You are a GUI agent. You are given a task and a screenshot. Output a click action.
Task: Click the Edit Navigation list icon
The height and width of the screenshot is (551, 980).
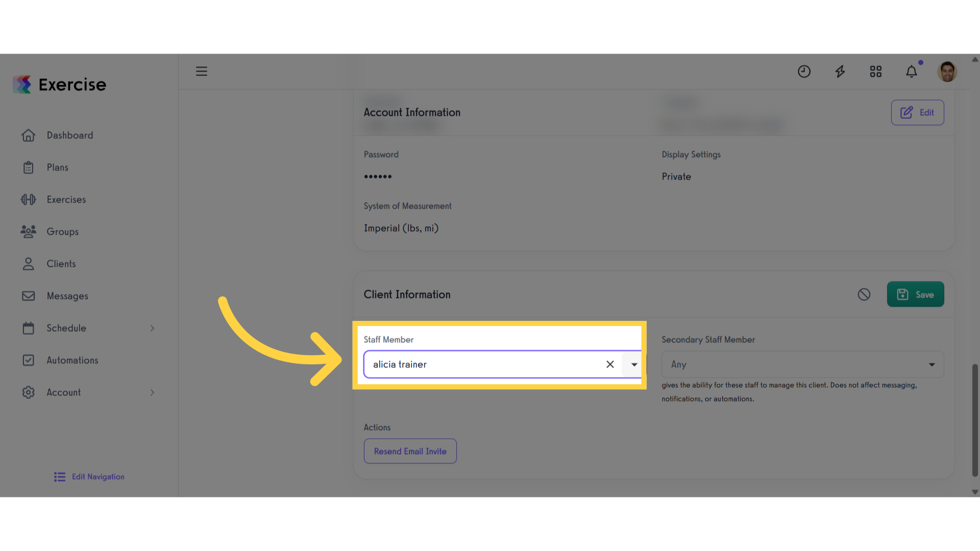(x=60, y=477)
